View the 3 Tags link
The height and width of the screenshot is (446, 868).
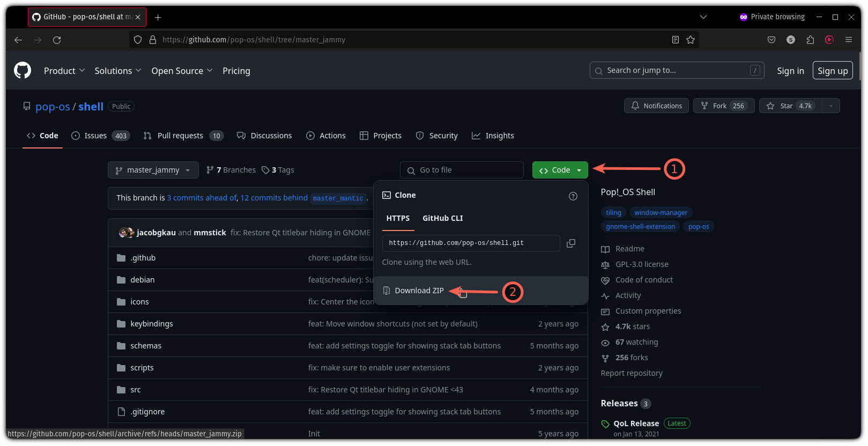[x=278, y=170]
